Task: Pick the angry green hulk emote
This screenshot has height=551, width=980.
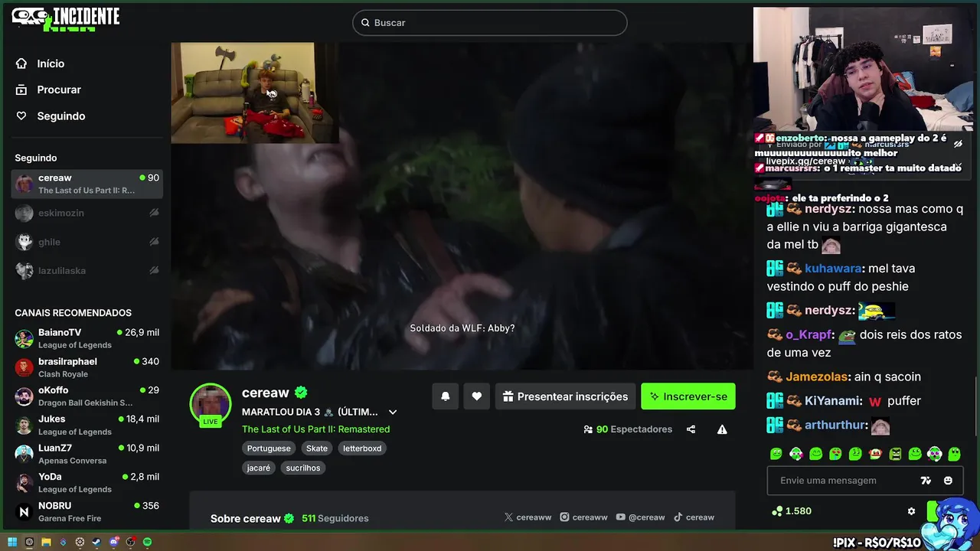Action: [895, 454]
